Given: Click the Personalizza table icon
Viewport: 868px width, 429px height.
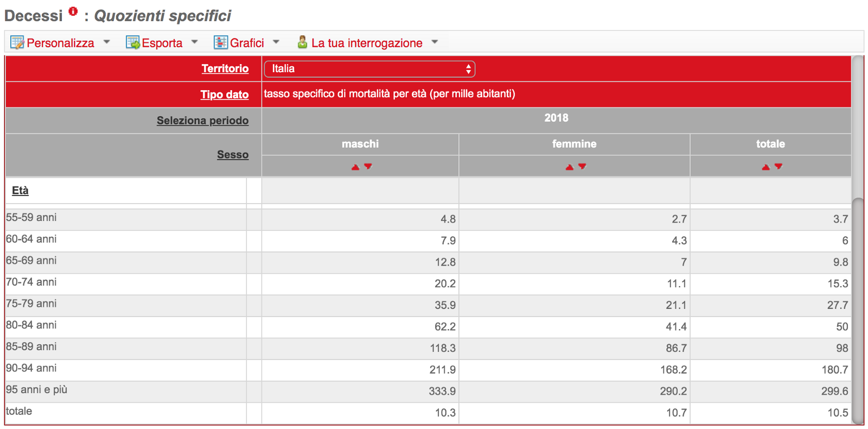Looking at the screenshot, I should pos(17,42).
